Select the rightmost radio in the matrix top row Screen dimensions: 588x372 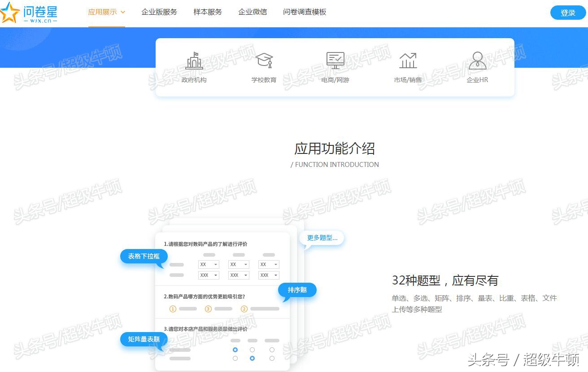pyautogui.click(x=271, y=350)
